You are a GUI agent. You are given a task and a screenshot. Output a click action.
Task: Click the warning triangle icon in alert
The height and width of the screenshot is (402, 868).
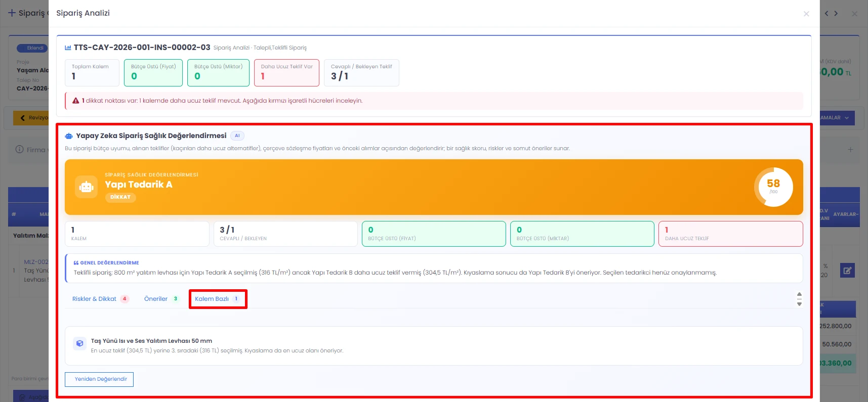click(76, 101)
